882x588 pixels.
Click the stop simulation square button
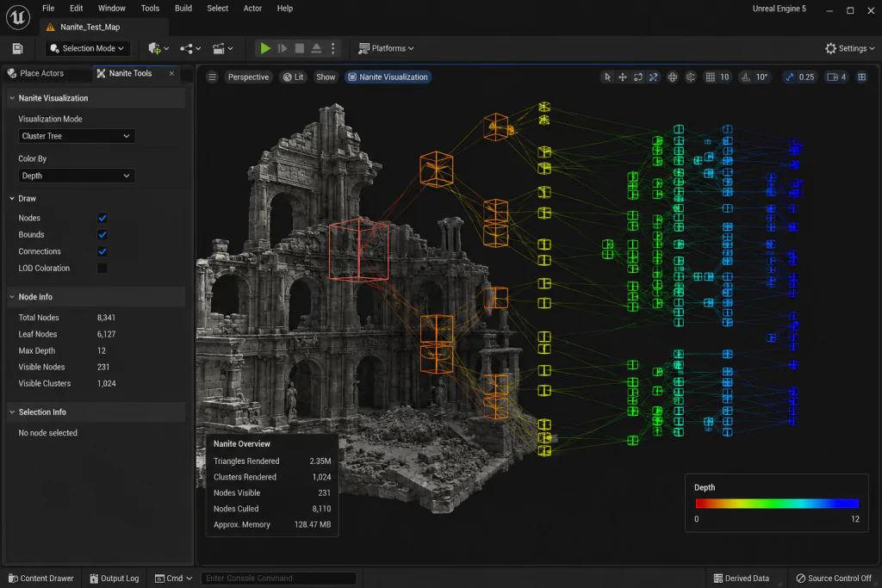(300, 48)
